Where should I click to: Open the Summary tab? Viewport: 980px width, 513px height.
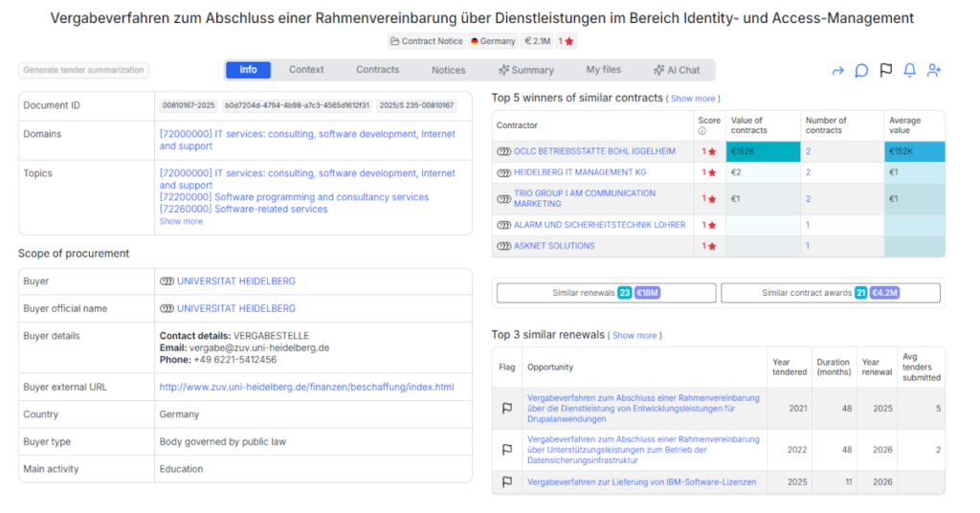[x=525, y=70]
